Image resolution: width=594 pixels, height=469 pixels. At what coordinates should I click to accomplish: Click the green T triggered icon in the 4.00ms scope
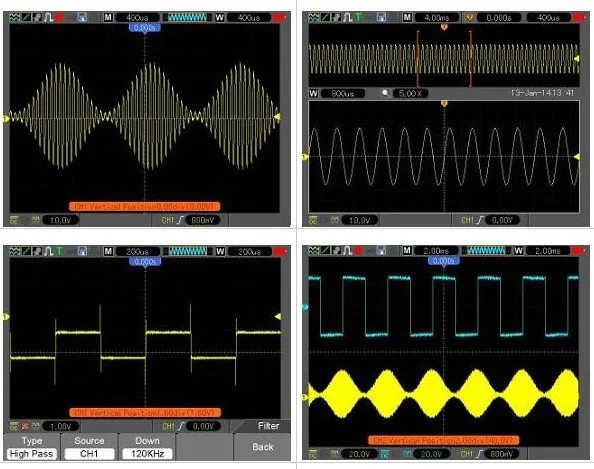coord(358,17)
